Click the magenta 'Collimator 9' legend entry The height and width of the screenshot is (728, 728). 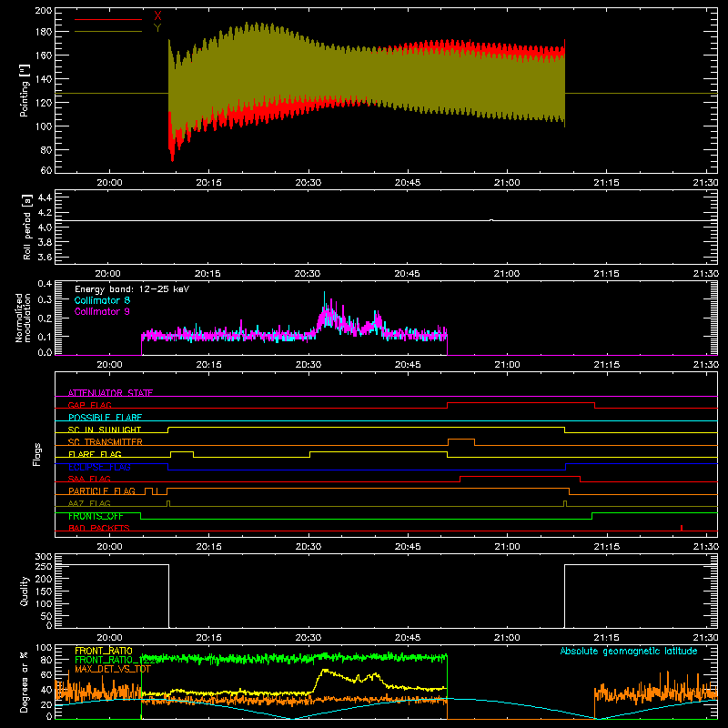pos(102,311)
